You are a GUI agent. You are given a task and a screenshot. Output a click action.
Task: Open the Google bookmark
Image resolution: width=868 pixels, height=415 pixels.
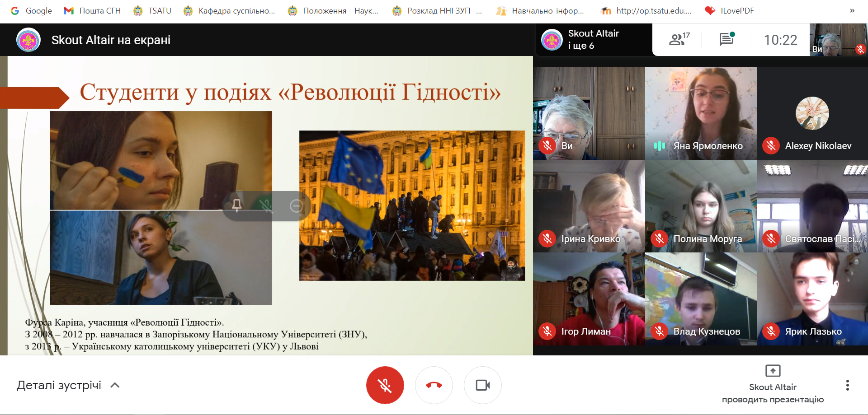[x=31, y=11]
